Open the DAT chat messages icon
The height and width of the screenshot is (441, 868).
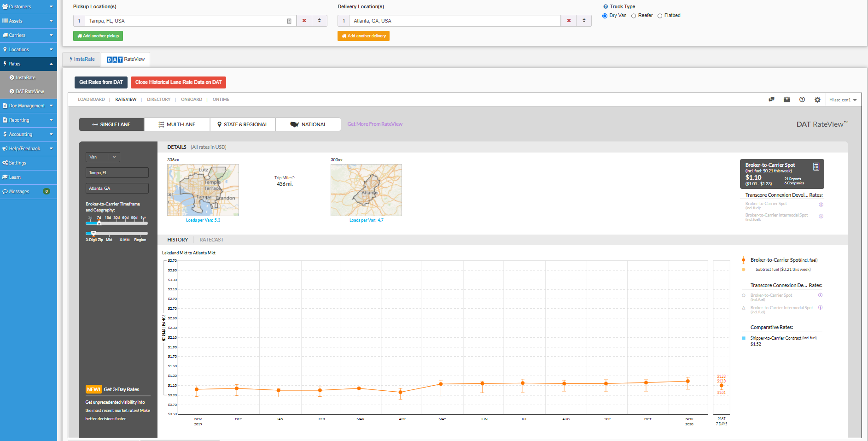(x=771, y=100)
